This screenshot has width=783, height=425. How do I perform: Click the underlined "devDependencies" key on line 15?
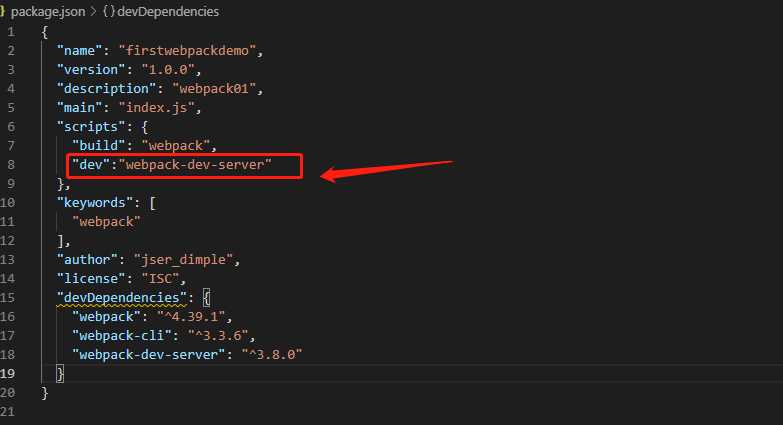pos(122,297)
